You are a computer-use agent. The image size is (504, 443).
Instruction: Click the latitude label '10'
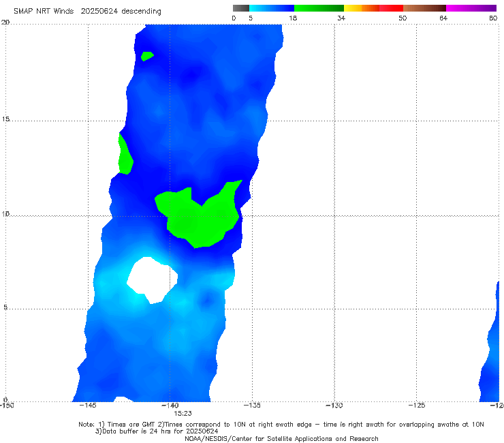(5, 214)
